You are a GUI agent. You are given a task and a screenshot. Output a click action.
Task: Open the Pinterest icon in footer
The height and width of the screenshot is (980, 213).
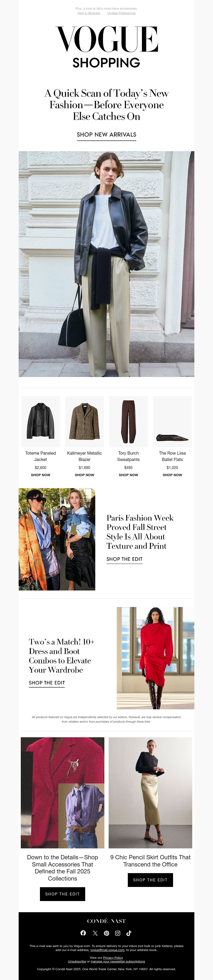[x=106, y=933]
